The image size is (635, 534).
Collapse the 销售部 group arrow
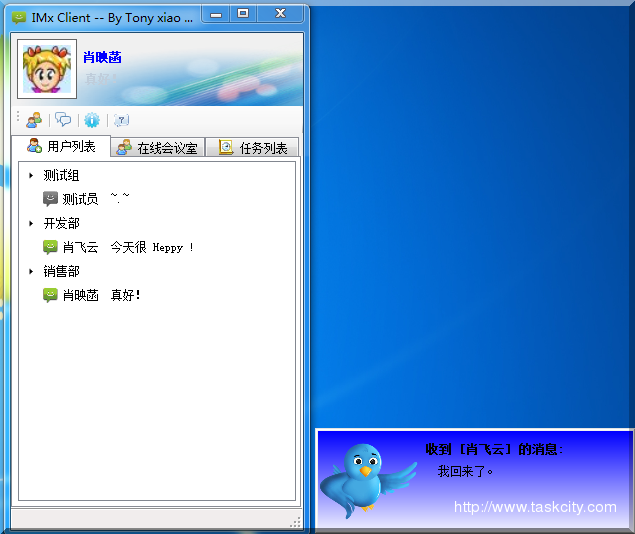31,271
